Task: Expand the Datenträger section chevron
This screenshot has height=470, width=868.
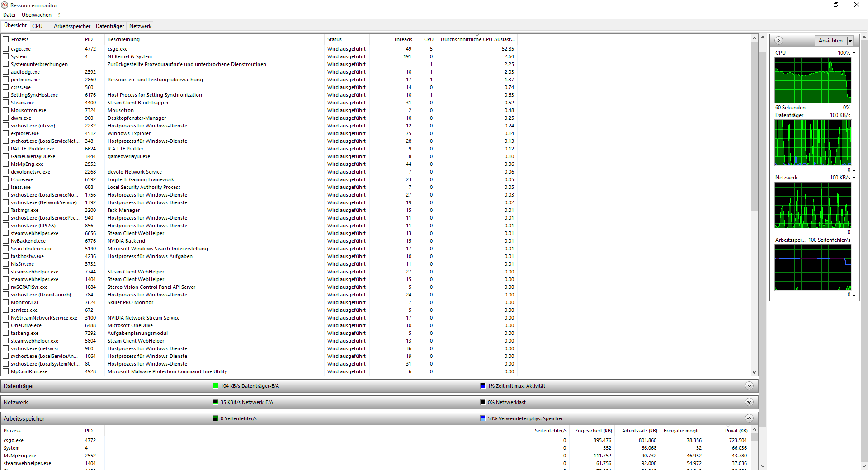Action: tap(749, 386)
